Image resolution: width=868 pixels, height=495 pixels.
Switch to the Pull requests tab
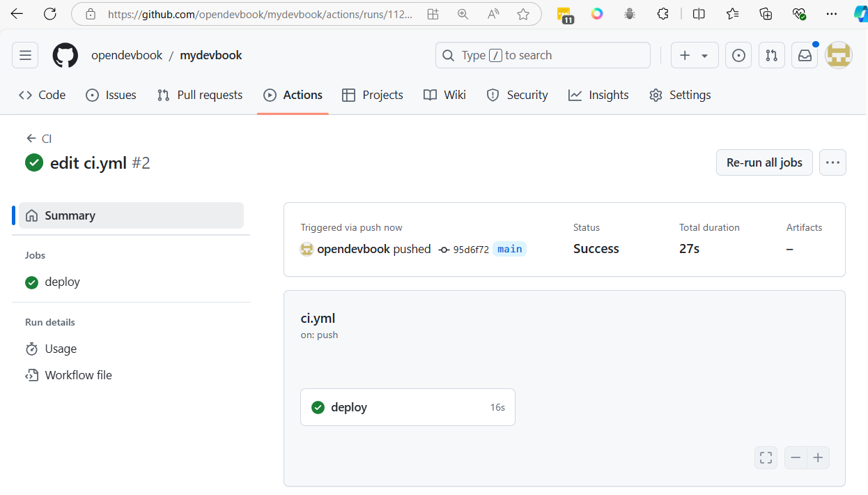pyautogui.click(x=200, y=95)
